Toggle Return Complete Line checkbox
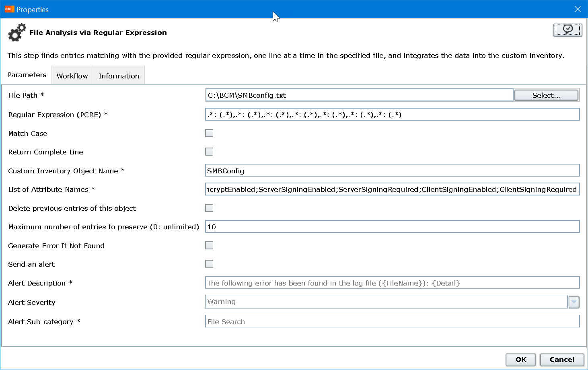588x370 pixels. pos(209,152)
